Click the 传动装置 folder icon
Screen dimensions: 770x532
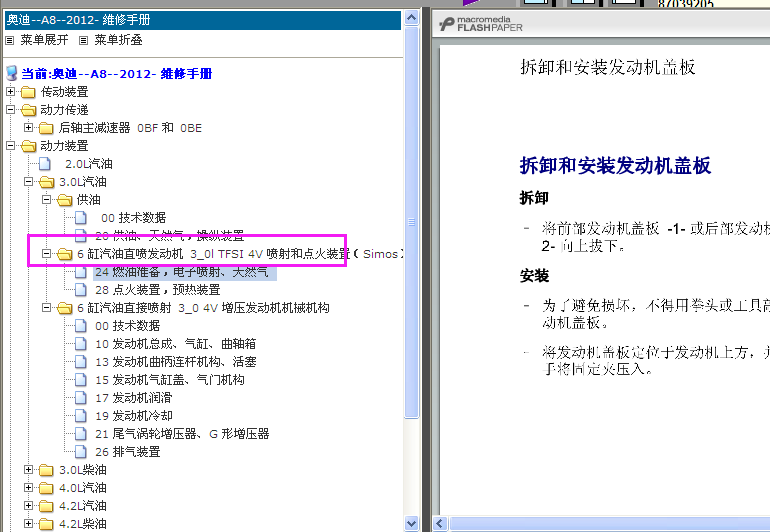pyautogui.click(x=28, y=92)
